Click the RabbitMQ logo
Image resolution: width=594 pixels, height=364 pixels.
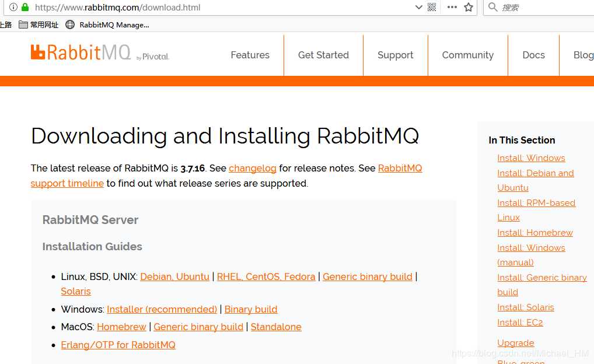click(x=100, y=52)
